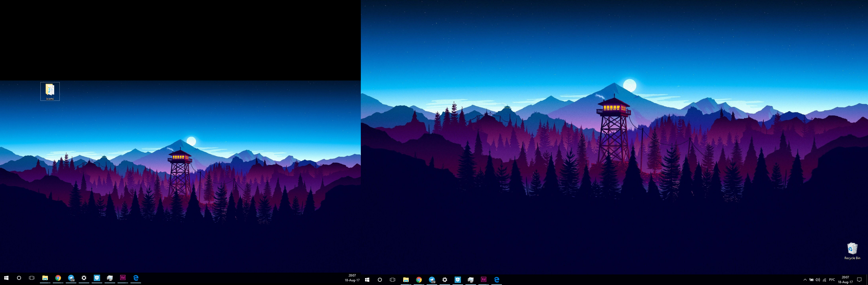
Task: Click the Show desktop strip
Action: [867, 280]
